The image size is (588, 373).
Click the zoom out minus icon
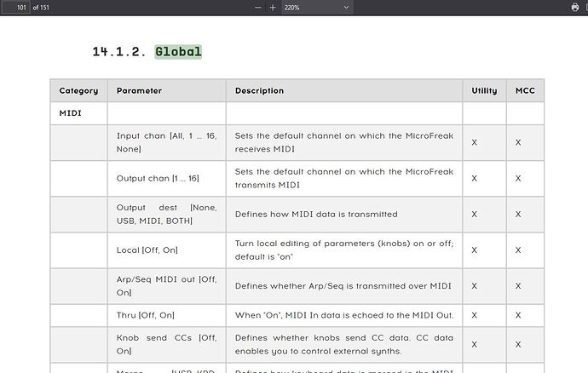tap(257, 8)
